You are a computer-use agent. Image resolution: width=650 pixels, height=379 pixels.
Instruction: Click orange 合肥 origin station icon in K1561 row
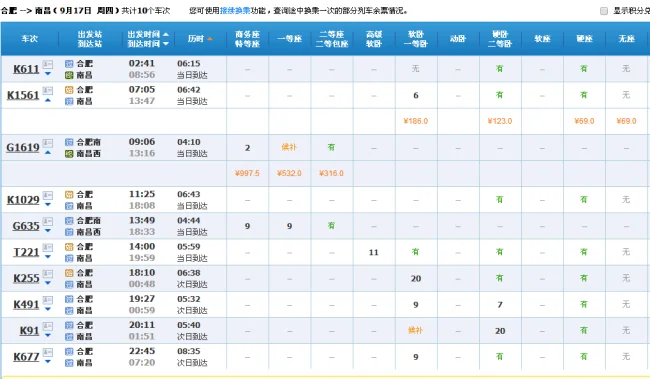click(69, 90)
